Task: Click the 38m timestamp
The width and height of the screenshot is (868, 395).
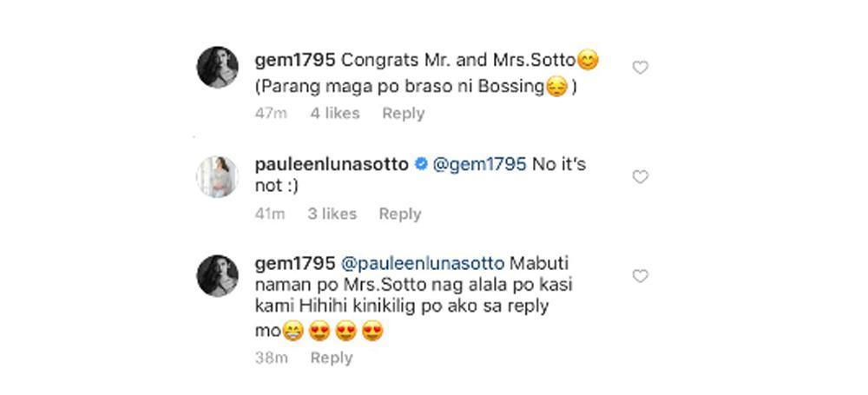Action: tap(270, 358)
